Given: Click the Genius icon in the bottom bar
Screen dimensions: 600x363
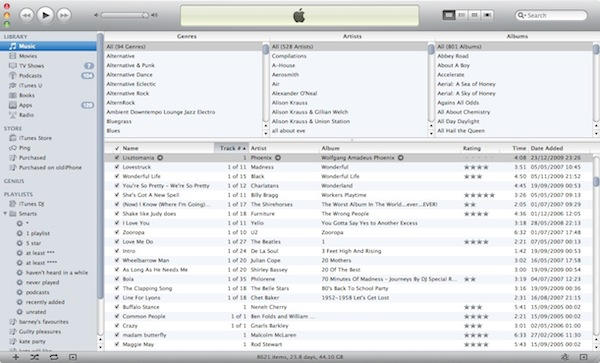Looking at the screenshot, I should 565,357.
